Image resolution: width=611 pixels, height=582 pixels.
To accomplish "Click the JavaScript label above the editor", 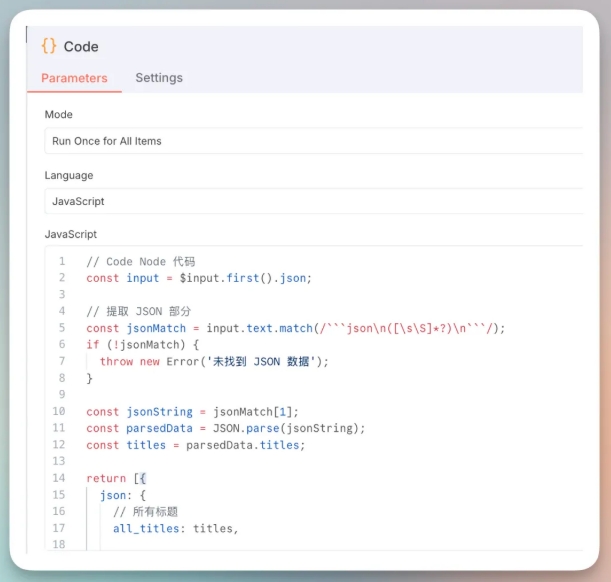I will (71, 234).
